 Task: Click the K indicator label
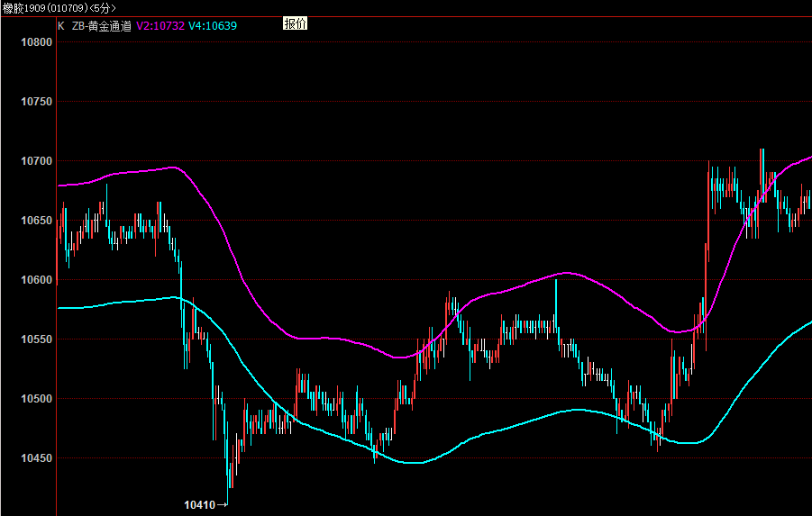point(61,26)
